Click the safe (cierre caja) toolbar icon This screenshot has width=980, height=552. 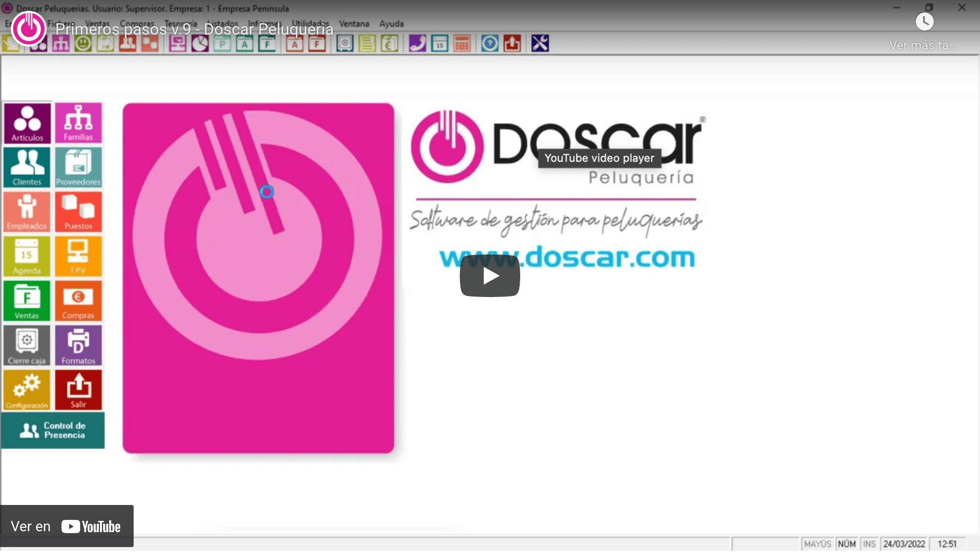pos(345,44)
